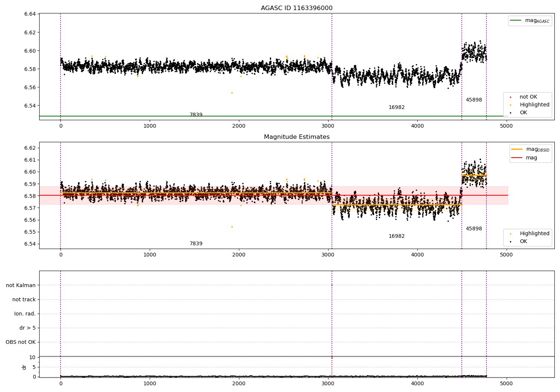Select Highlighted legend entry in top plot
This screenshot has height=392, width=560.
(x=530, y=105)
